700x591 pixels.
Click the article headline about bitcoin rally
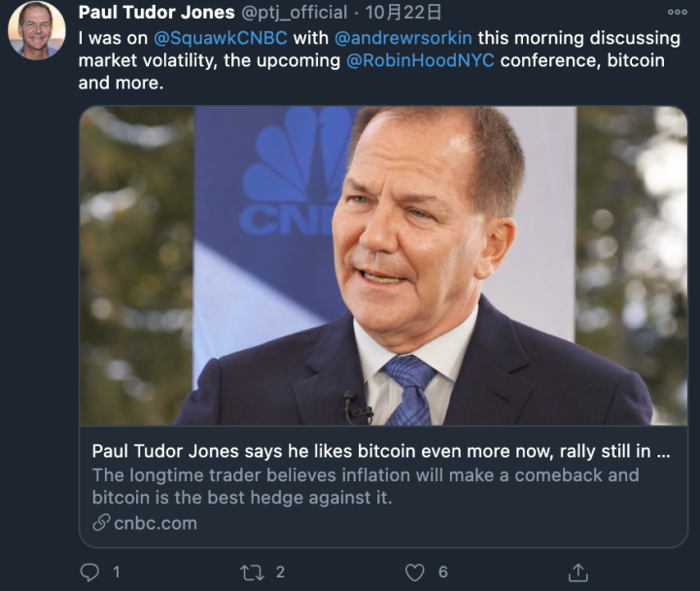pos(381,451)
